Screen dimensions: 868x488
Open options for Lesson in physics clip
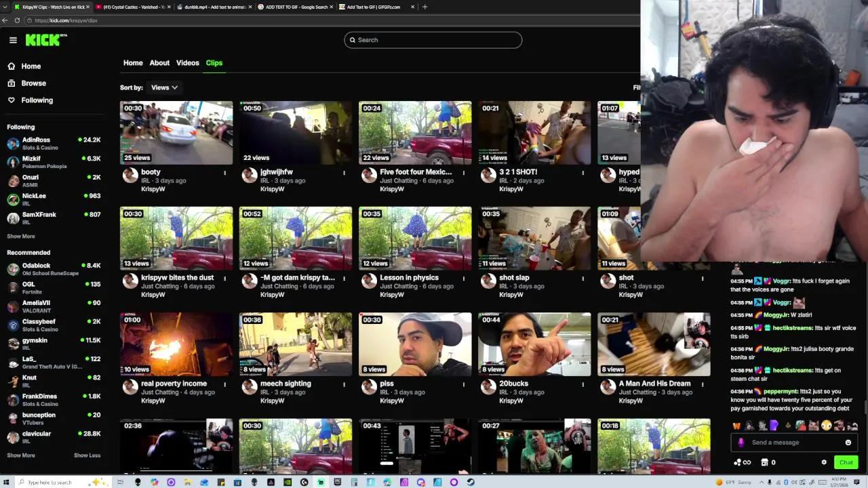tap(463, 279)
